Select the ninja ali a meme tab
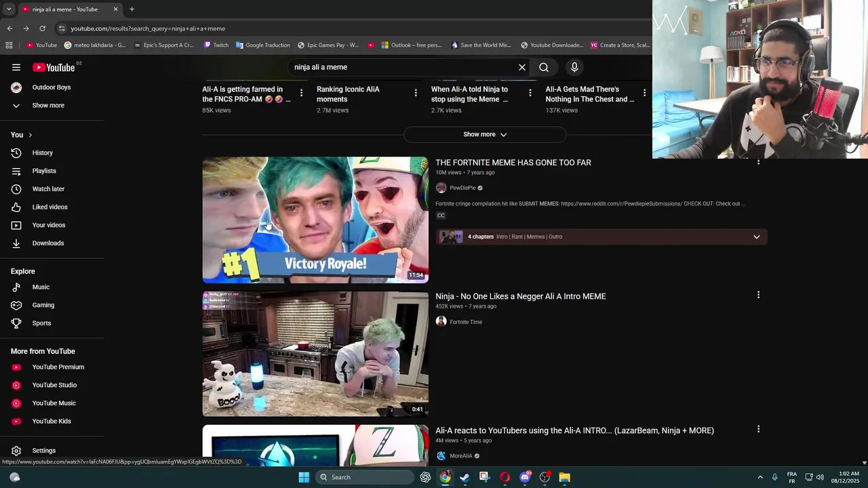 pyautogui.click(x=69, y=9)
